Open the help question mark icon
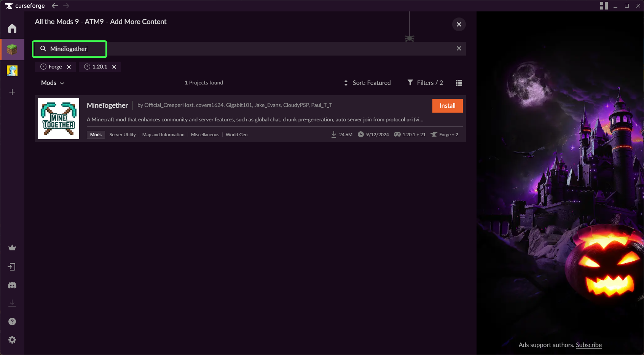The width and height of the screenshot is (644, 355). click(x=12, y=322)
